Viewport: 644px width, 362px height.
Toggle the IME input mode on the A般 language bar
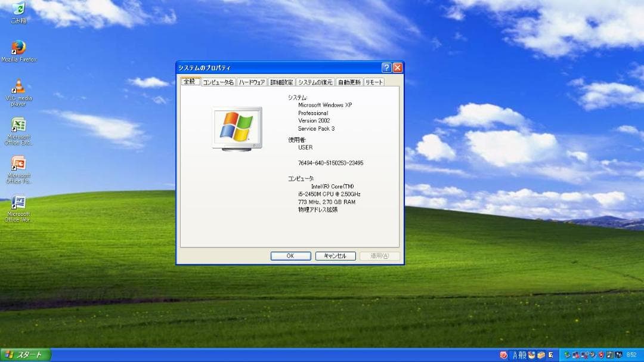click(x=516, y=354)
